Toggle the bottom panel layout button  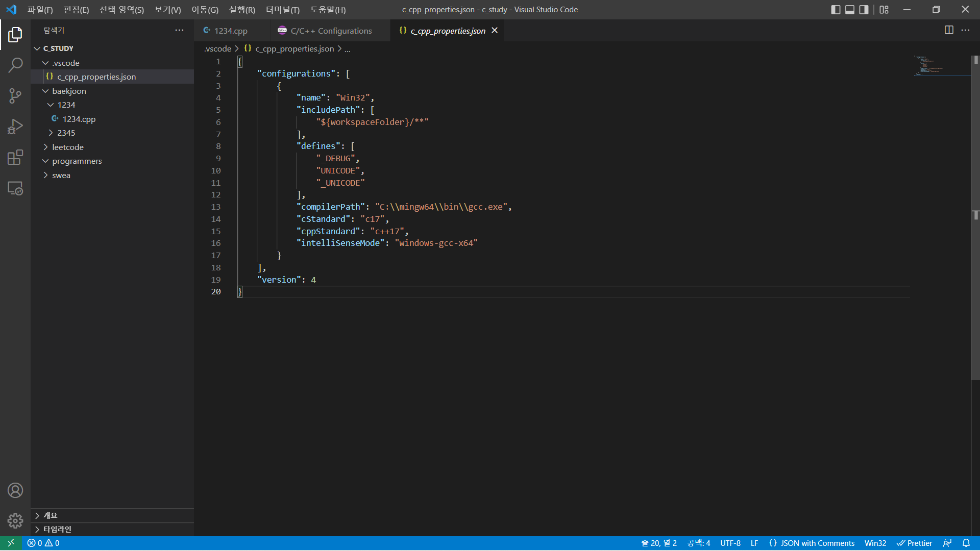pos(850,10)
